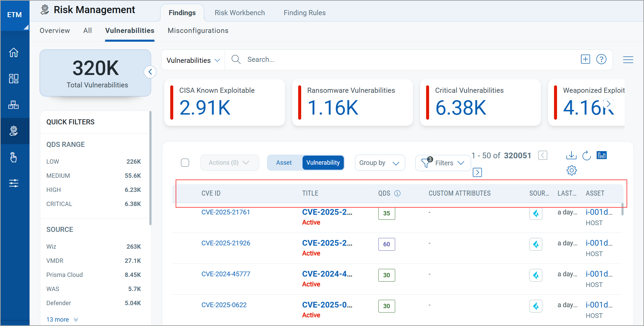Open the Risk Management sidebar icon
The image size is (644, 326).
14,131
